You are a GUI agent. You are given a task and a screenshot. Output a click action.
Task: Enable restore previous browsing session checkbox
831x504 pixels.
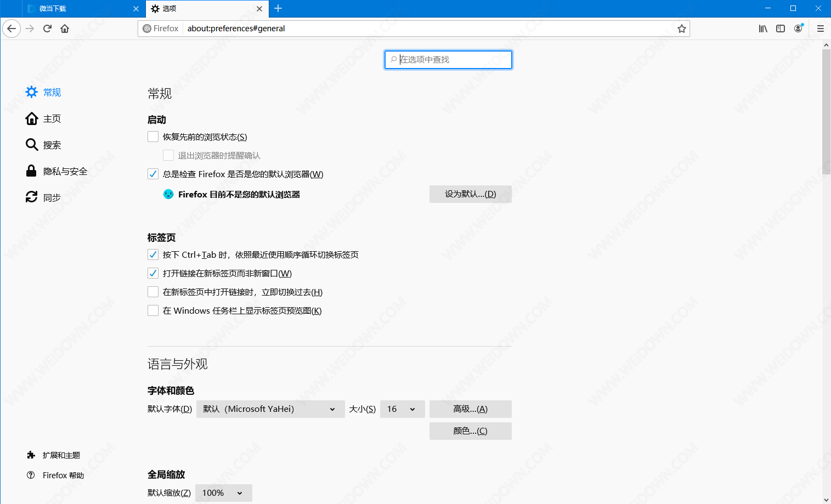pos(153,137)
